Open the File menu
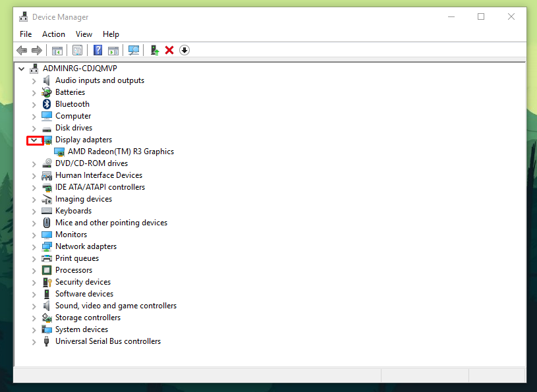The height and width of the screenshot is (392, 537). [26, 34]
